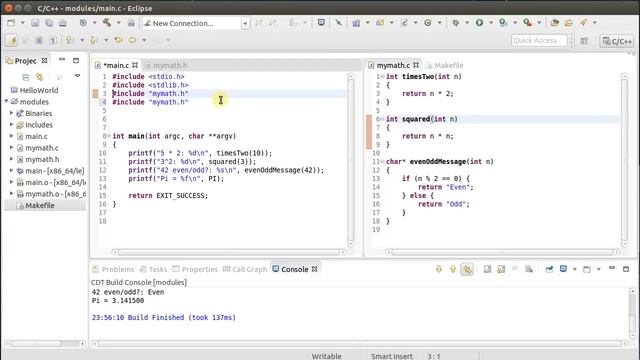The width and height of the screenshot is (640, 360).
Task: Click the Next Annotation arrow icon
Action: (69, 40)
